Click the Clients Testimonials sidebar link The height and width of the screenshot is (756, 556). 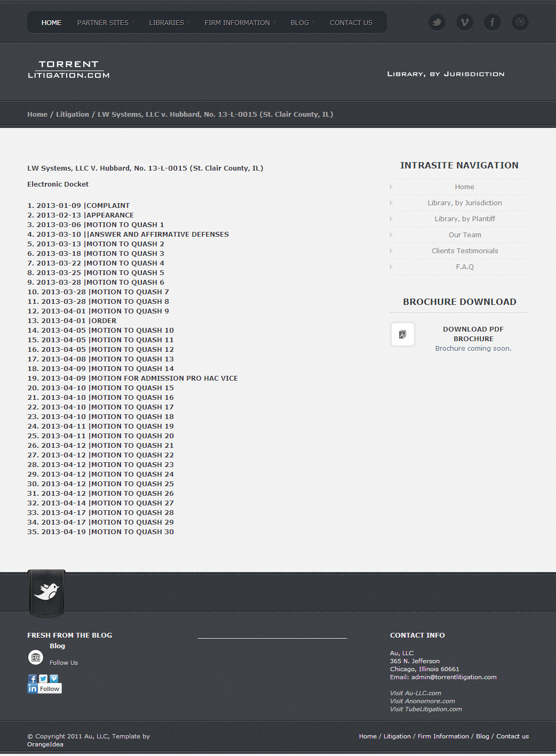coord(465,251)
